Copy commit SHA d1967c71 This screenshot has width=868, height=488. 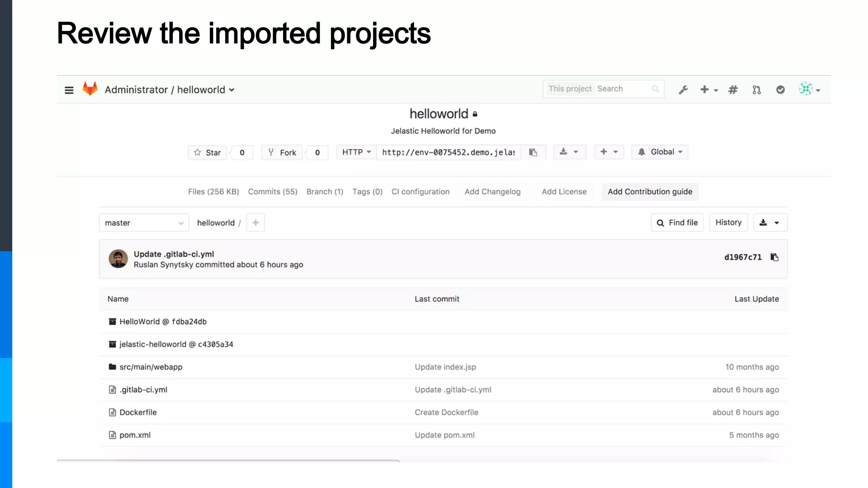point(774,257)
